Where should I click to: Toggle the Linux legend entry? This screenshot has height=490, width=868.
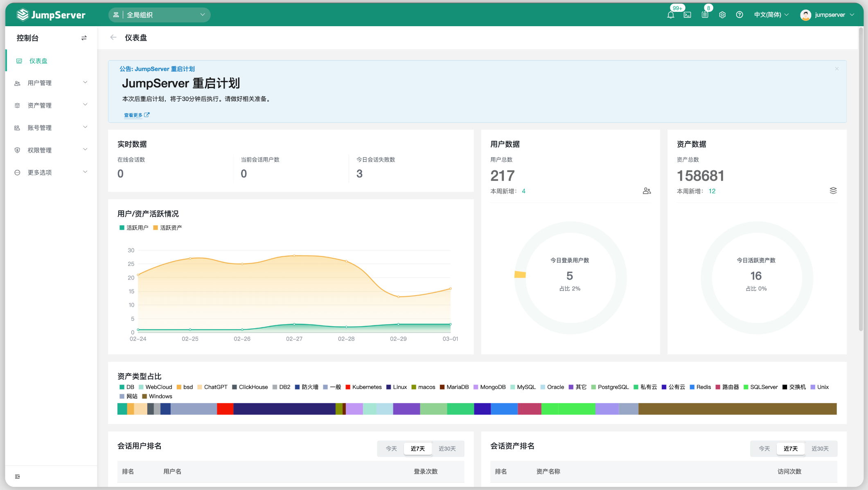coord(397,387)
